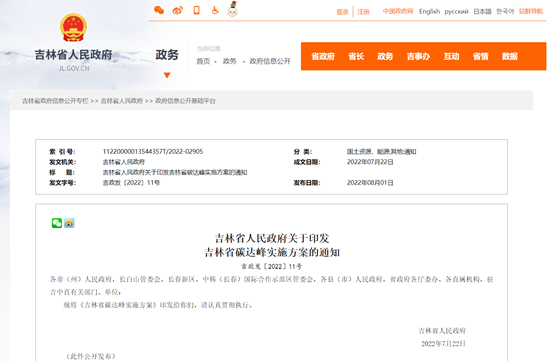Open 省政府 menu item
Image resolution: width=550 pixels, height=361 pixels.
pos(323,56)
